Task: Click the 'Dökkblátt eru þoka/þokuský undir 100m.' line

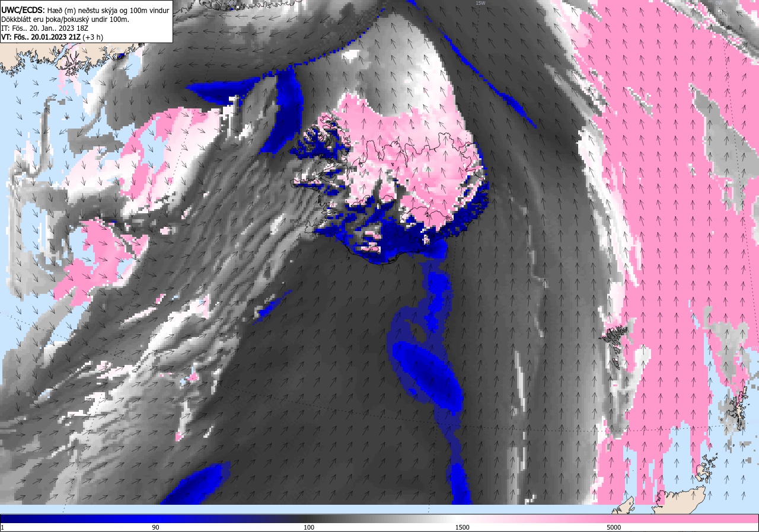Action: click(65, 19)
